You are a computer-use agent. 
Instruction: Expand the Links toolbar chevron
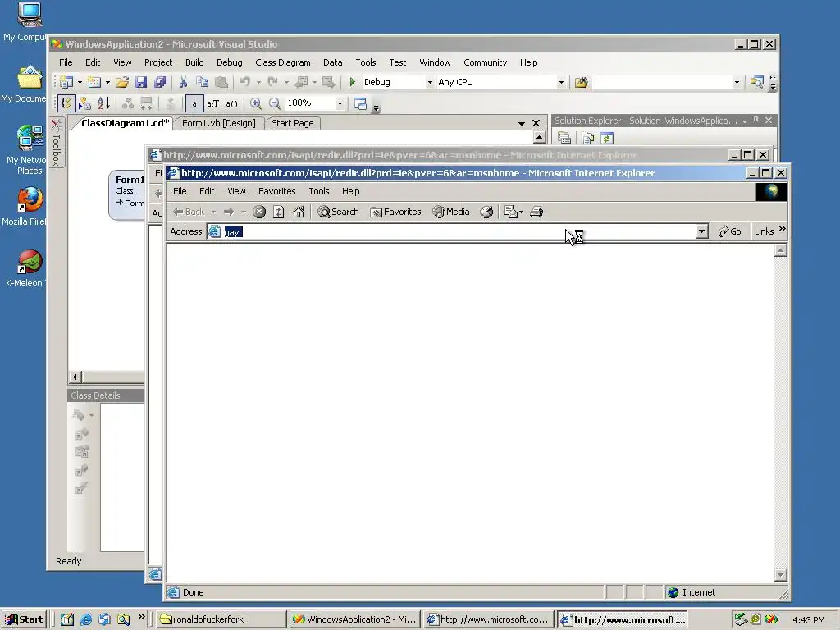tap(782, 230)
